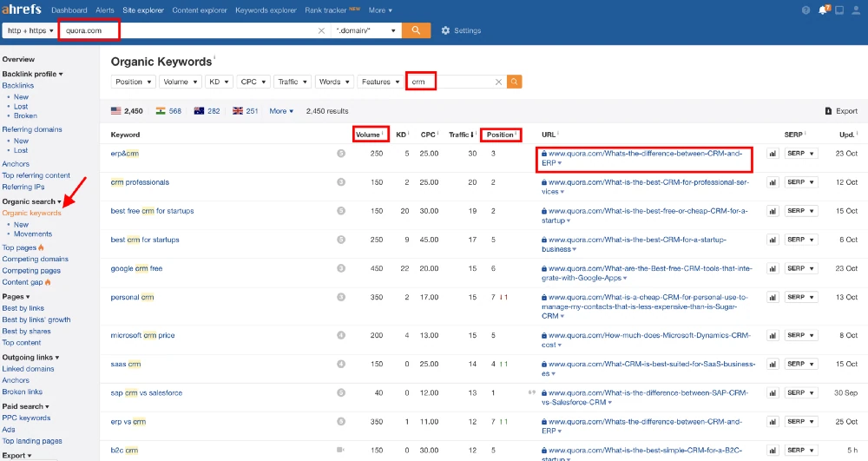
Task: Open notifications bell icon
Action: 824,10
